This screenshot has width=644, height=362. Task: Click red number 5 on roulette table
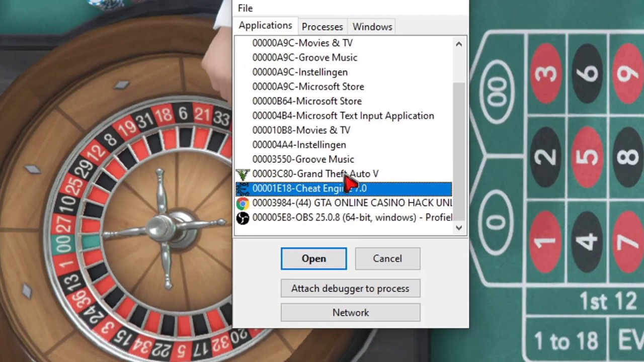click(x=587, y=157)
